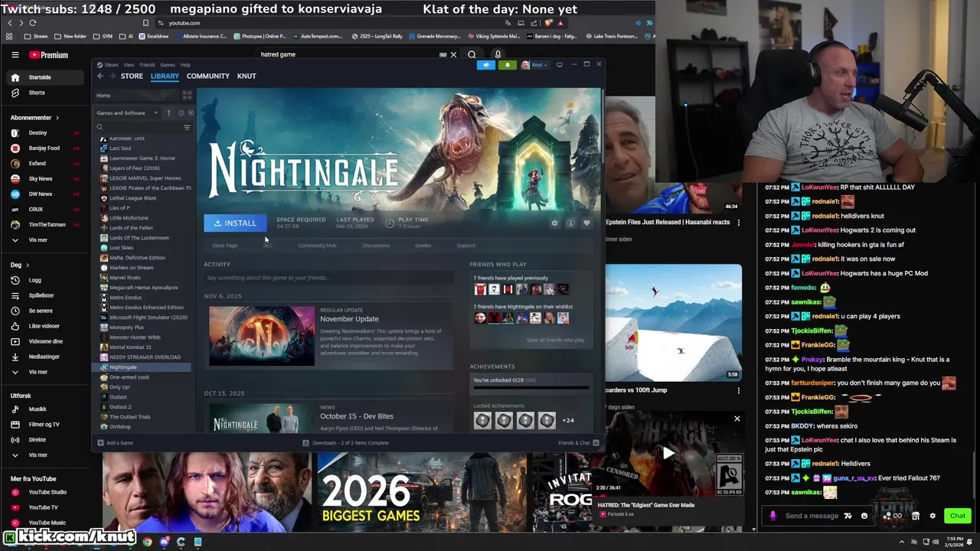980x551 pixels.
Task: Open Games menu in Steam
Action: tap(167, 65)
